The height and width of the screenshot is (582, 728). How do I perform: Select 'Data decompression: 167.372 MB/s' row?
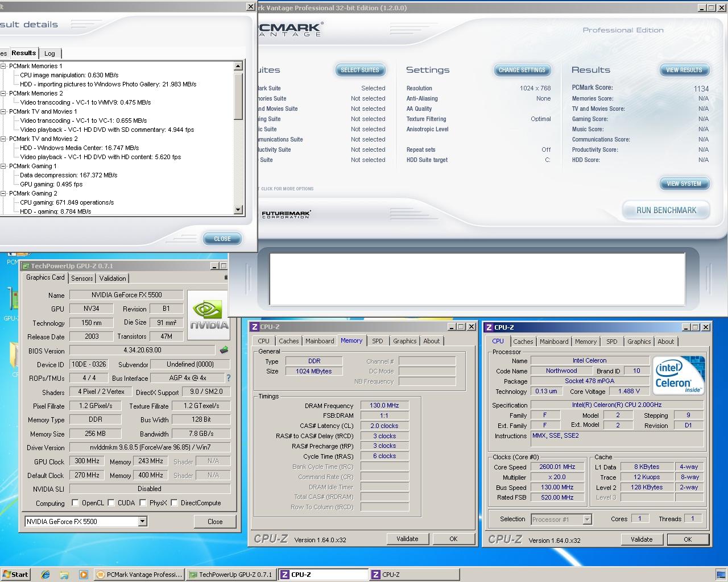[x=68, y=175]
